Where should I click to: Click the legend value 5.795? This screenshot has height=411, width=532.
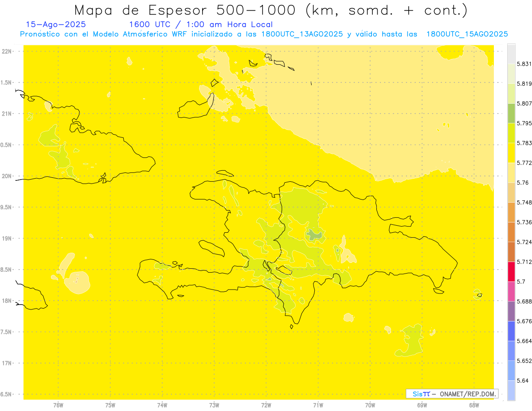[524, 123]
